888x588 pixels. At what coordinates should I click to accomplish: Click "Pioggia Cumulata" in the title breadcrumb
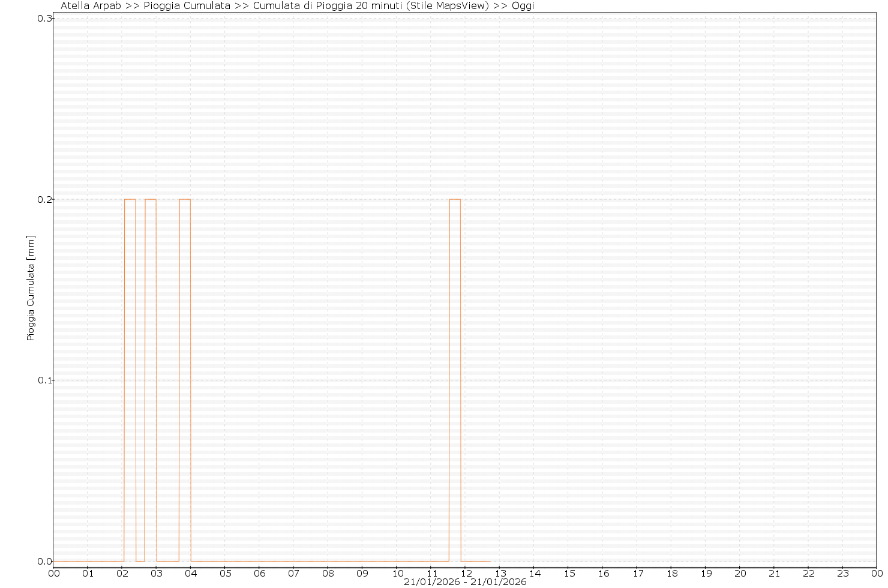coord(187,6)
